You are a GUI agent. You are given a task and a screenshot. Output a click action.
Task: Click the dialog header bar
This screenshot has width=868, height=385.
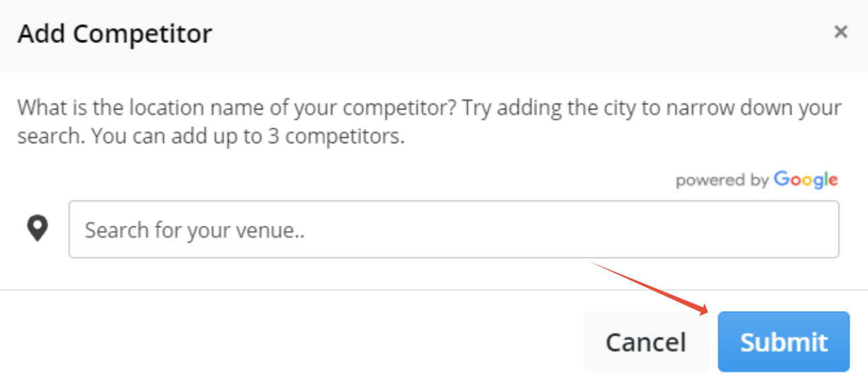pyautogui.click(x=434, y=36)
